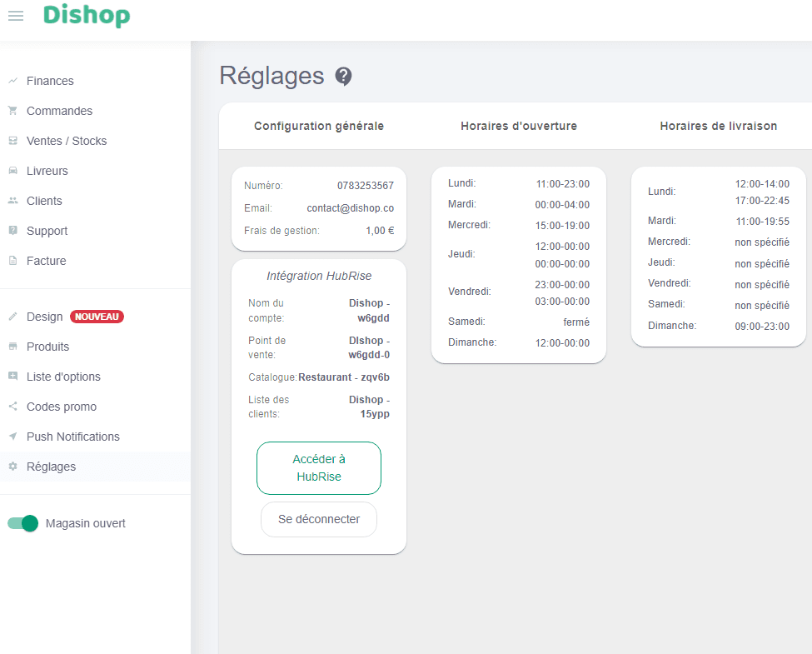Click the help question mark next to Réglages
812x654 pixels.
coord(343,76)
